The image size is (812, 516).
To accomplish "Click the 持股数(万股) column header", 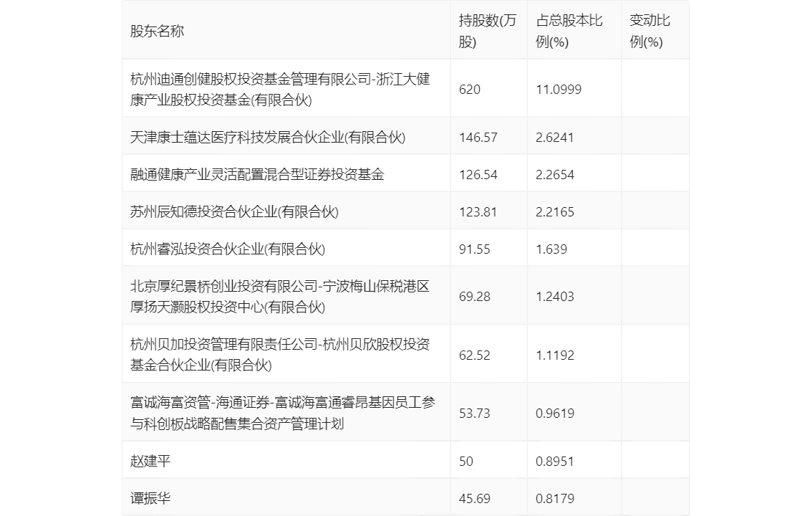I will (x=488, y=31).
